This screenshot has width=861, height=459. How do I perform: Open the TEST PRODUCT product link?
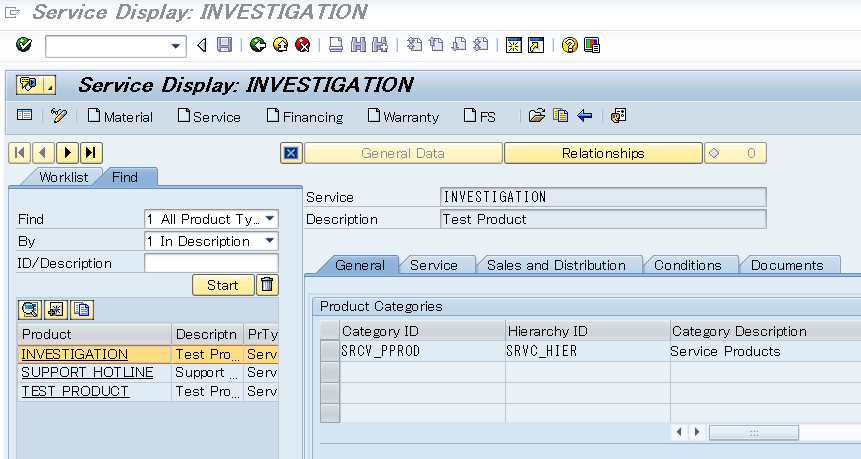tap(75, 391)
